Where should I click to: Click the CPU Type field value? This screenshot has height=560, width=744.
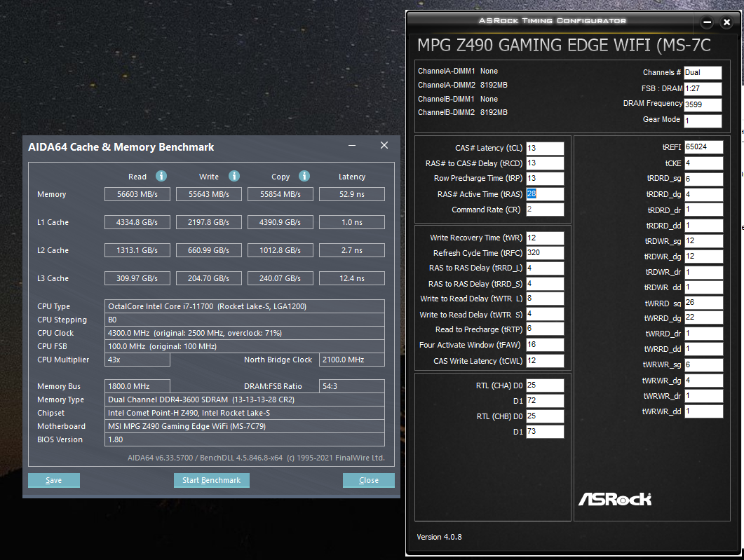point(244,306)
